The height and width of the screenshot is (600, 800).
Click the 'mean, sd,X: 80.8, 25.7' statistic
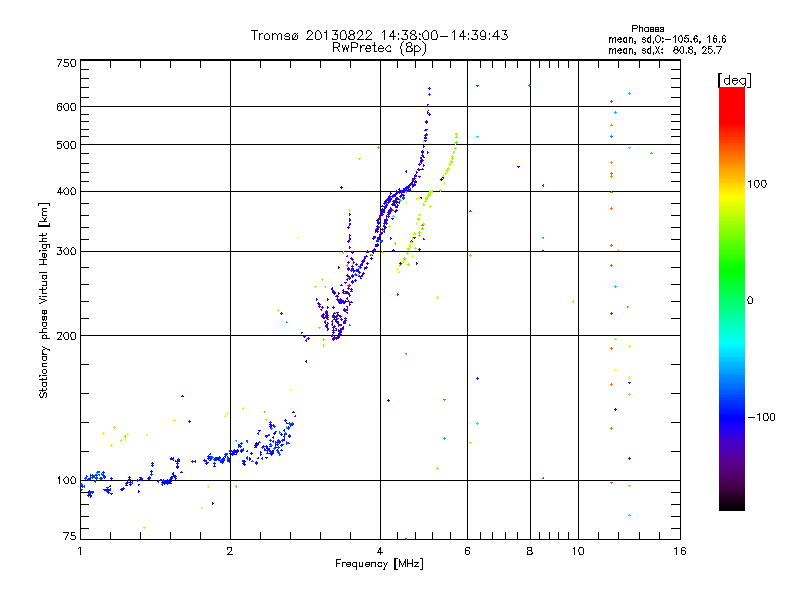[665, 51]
